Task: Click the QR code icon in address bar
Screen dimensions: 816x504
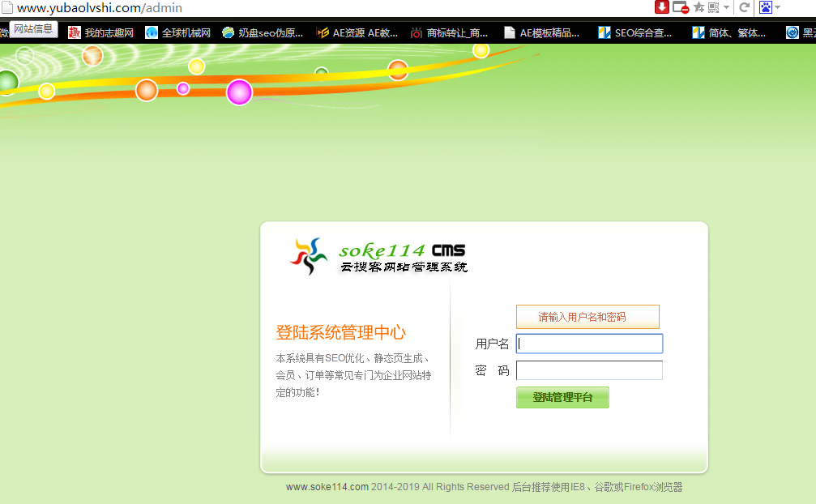Action: coord(713,7)
